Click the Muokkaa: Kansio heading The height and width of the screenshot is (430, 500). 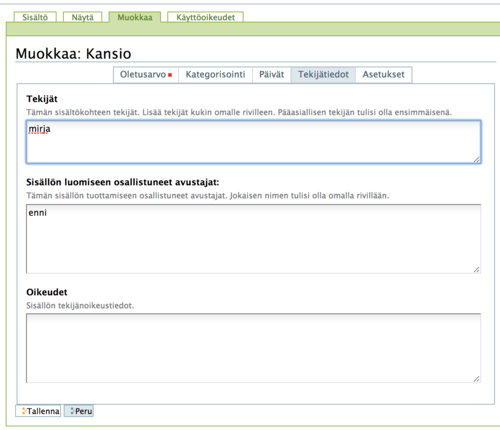click(x=73, y=54)
